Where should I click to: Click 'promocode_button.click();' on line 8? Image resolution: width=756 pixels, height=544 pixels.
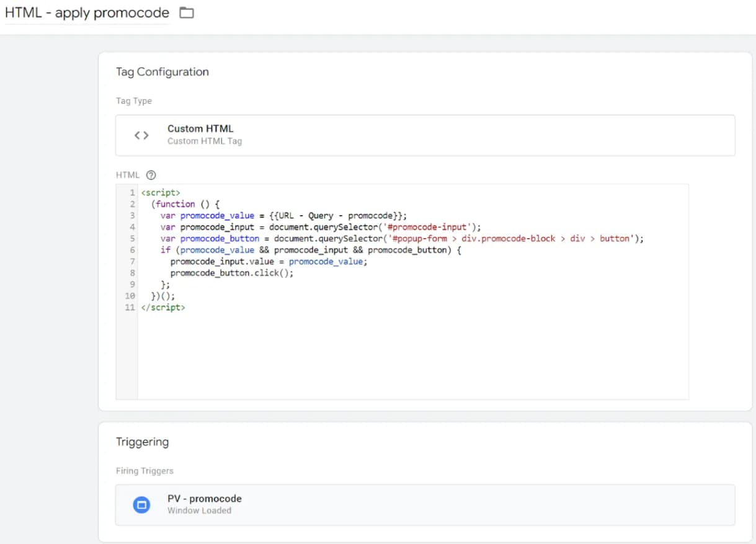(x=232, y=273)
